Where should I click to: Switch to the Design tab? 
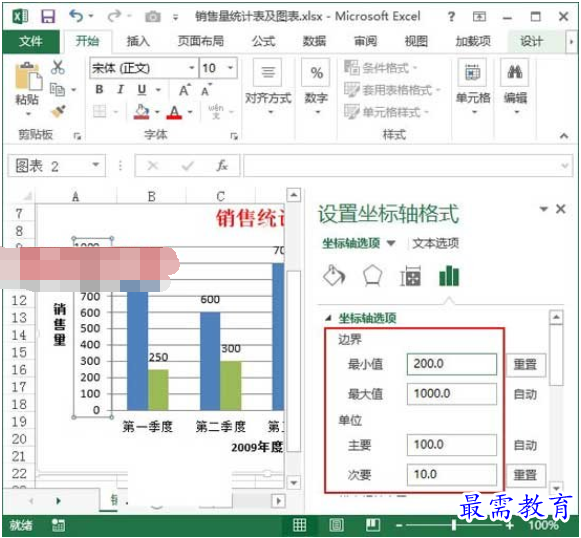pos(531,41)
